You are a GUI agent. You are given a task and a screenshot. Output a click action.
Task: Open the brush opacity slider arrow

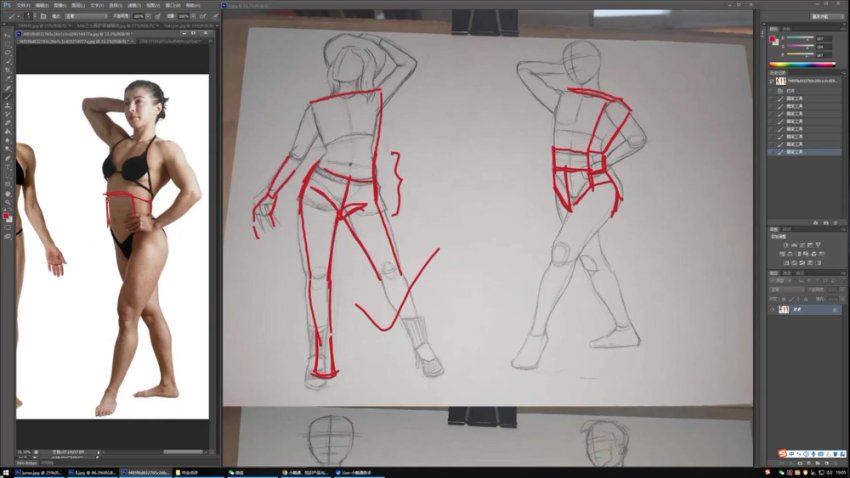[148, 16]
